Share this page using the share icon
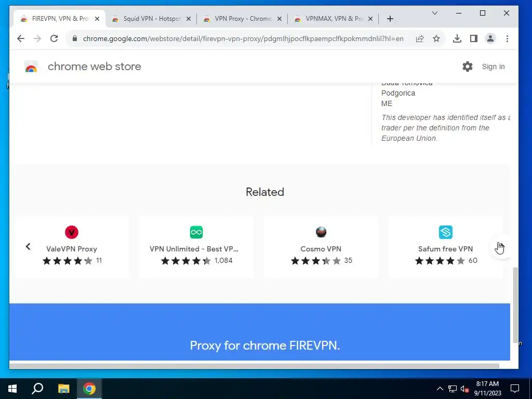The height and width of the screenshot is (399, 532). coord(420,38)
